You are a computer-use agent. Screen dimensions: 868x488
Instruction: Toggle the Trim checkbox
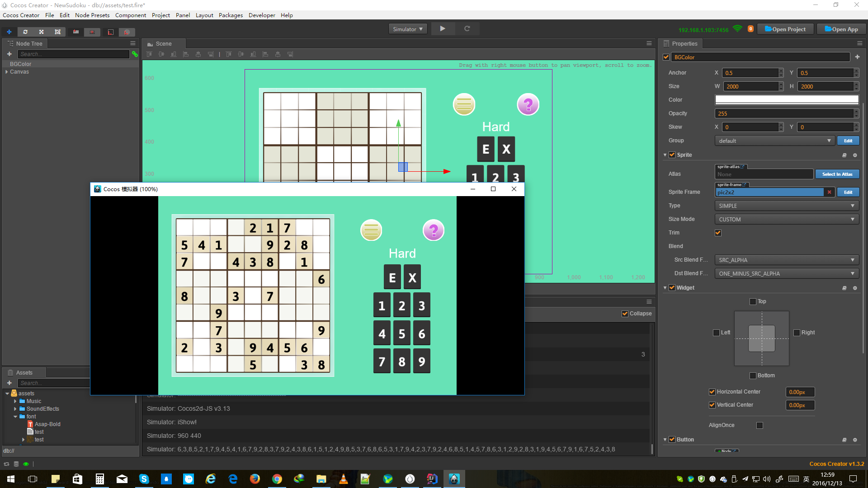tap(718, 233)
